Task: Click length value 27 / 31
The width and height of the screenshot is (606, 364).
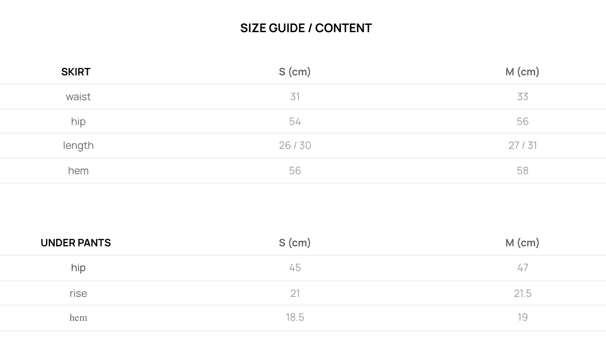Action: coord(522,145)
